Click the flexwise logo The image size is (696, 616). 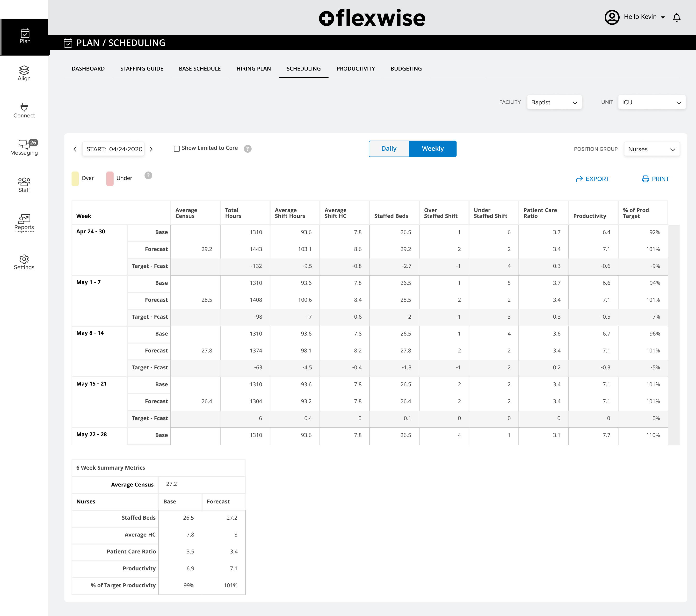tap(372, 18)
